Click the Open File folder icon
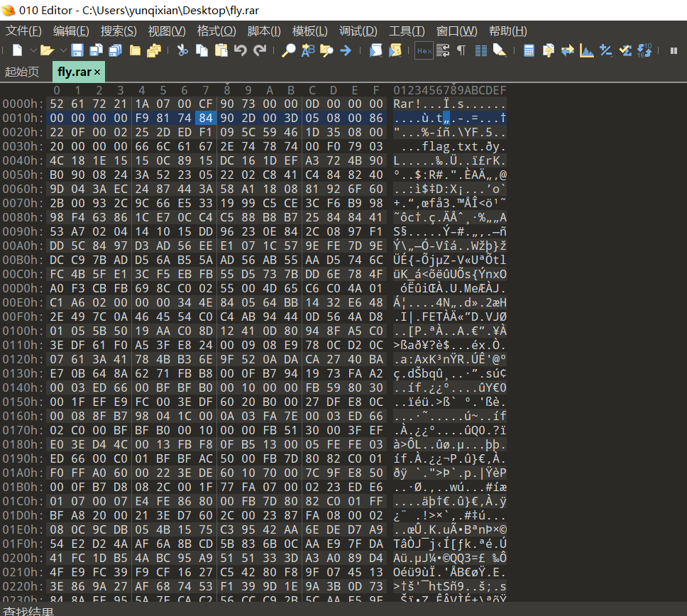This screenshot has width=687, height=616. [46, 51]
